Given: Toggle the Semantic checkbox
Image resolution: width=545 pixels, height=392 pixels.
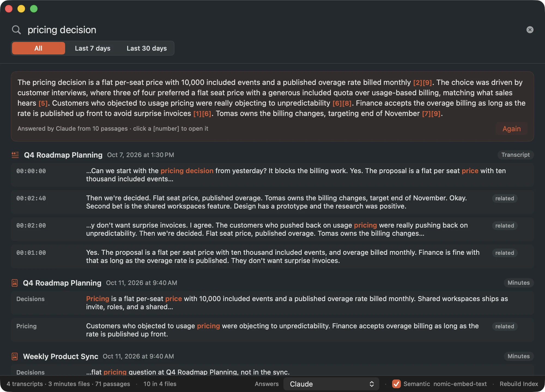Looking at the screenshot, I should tap(396, 384).
